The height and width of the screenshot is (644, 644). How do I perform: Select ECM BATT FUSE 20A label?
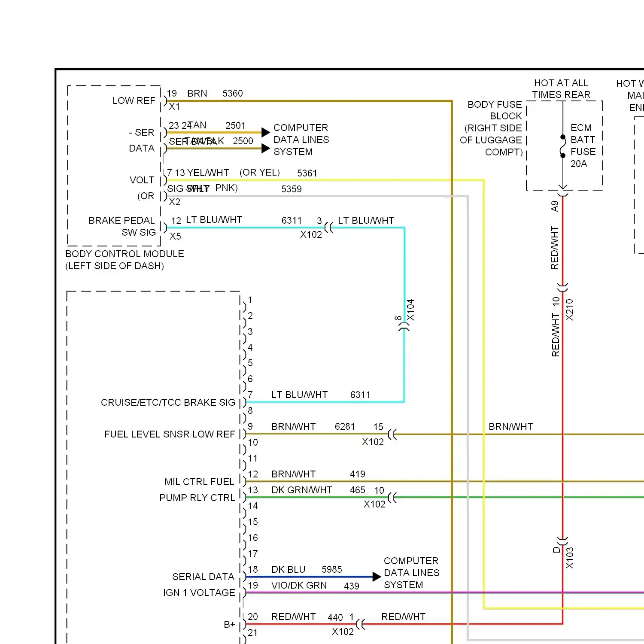pos(583,146)
